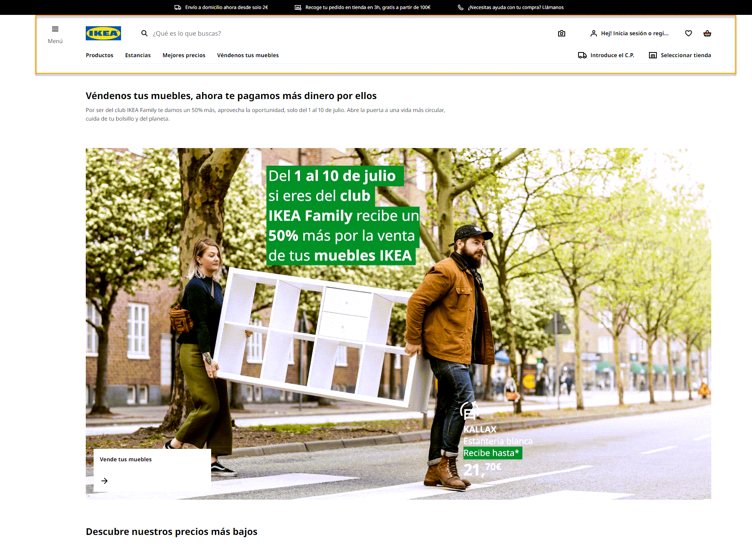Open the Estancias menu
Screen dimensions: 752x560
[138, 55]
